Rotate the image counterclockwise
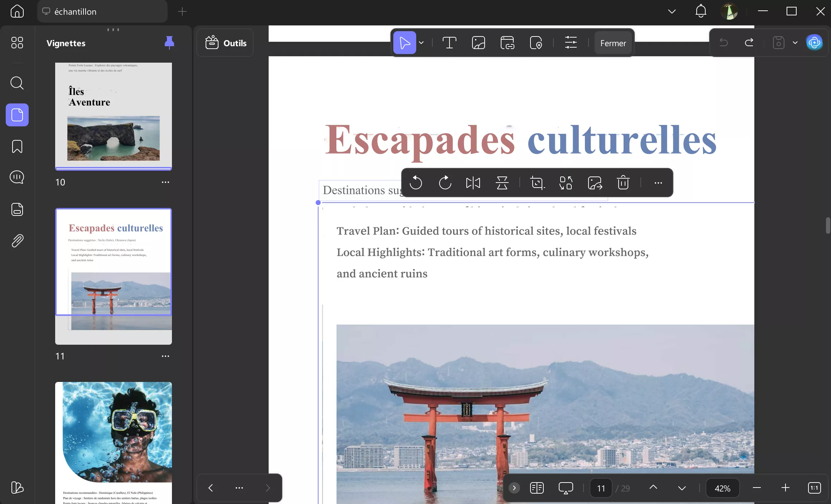831x504 pixels. click(416, 183)
